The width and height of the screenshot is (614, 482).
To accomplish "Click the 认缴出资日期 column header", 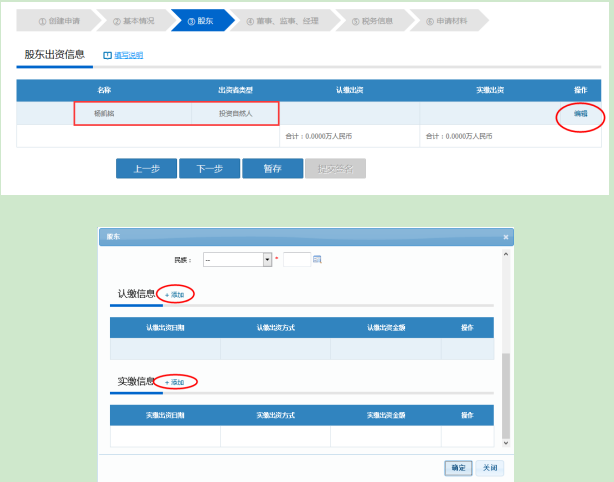I will coord(165,327).
